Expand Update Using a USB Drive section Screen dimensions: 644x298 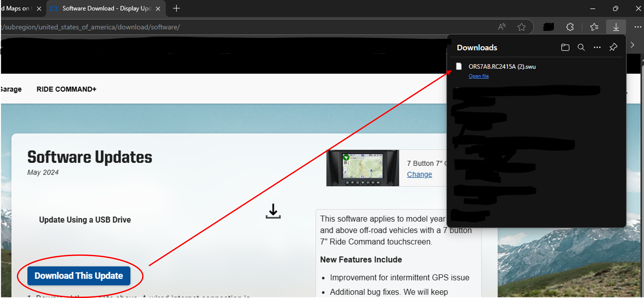[85, 220]
